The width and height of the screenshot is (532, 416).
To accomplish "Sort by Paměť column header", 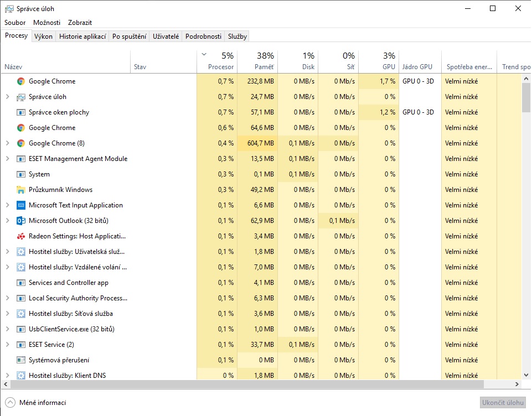I will pyautogui.click(x=257, y=62).
